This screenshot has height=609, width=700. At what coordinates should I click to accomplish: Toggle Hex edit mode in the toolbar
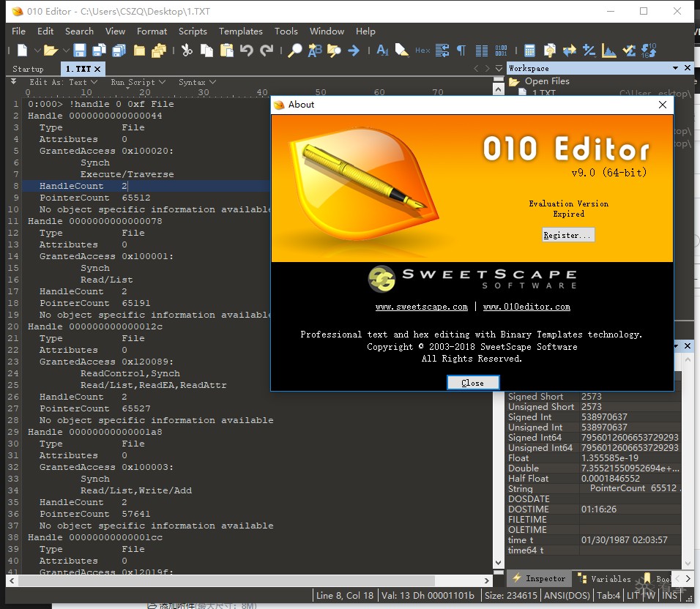point(422,51)
